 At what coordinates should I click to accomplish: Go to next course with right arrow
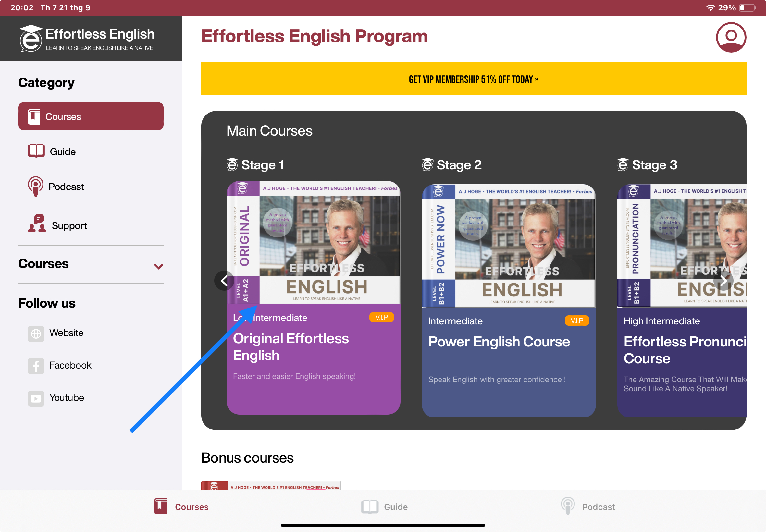click(x=723, y=281)
